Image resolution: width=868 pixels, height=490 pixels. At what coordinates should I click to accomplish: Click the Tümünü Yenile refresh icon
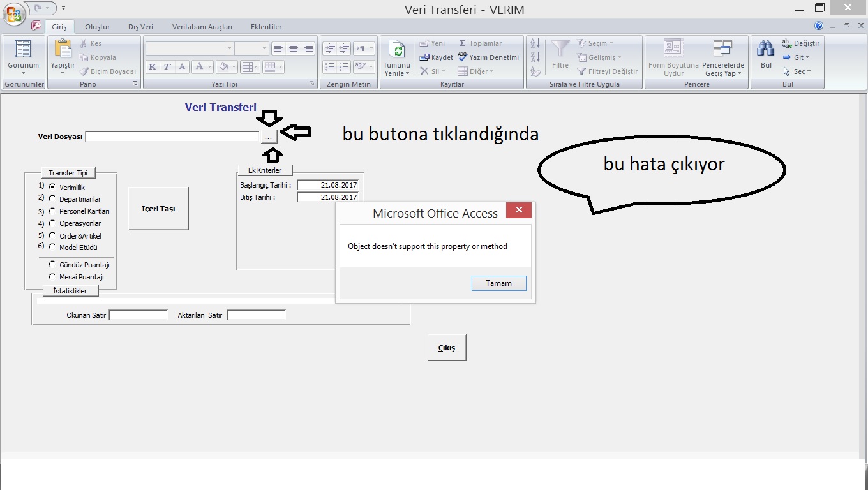pyautogui.click(x=397, y=50)
